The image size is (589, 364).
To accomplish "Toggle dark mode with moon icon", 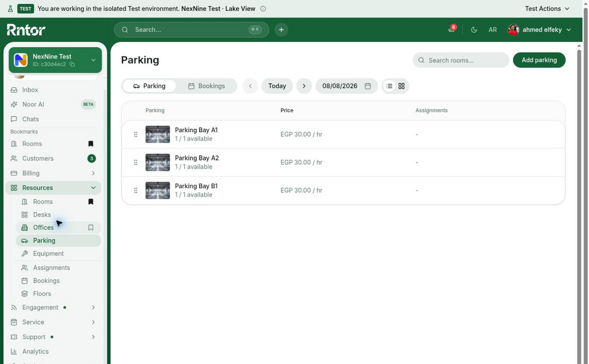I will pos(474,30).
